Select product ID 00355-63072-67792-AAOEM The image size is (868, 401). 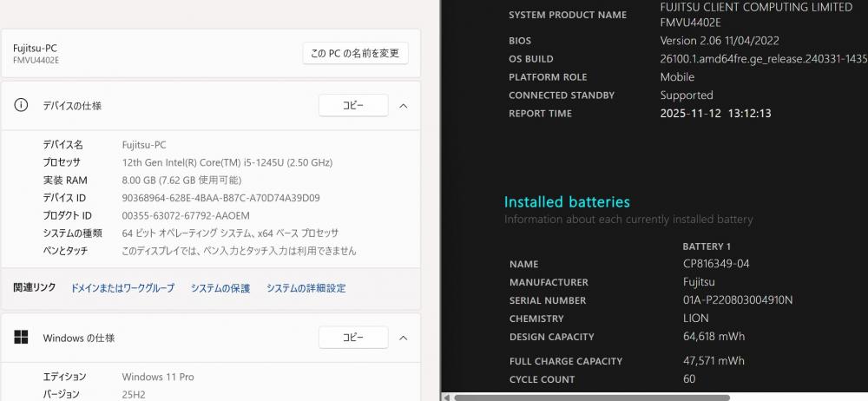186,215
